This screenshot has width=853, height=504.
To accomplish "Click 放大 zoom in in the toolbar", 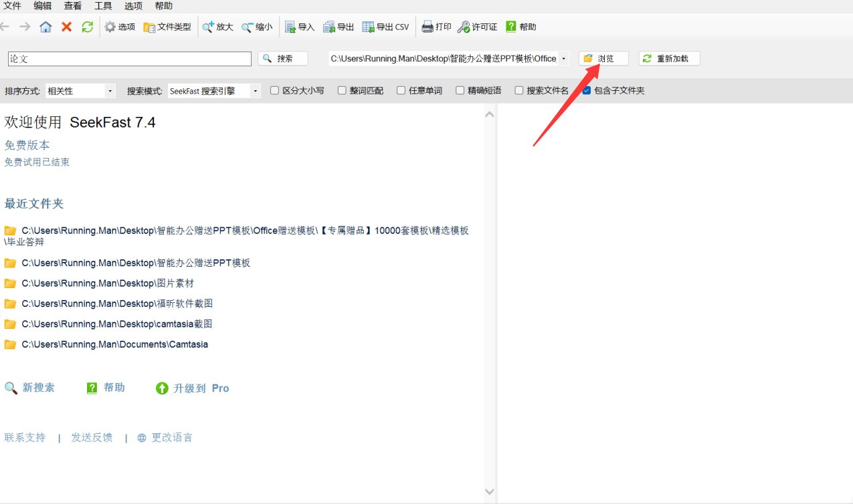I will pyautogui.click(x=217, y=27).
